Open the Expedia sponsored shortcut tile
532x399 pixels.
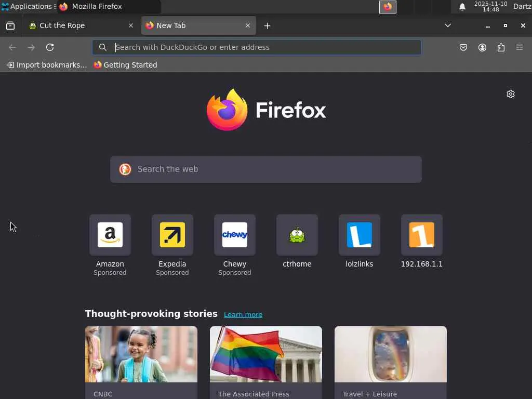(x=172, y=235)
